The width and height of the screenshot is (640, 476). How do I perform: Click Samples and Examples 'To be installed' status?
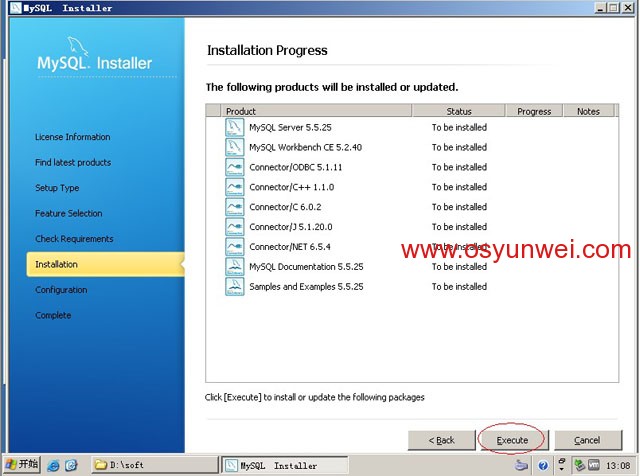click(459, 287)
